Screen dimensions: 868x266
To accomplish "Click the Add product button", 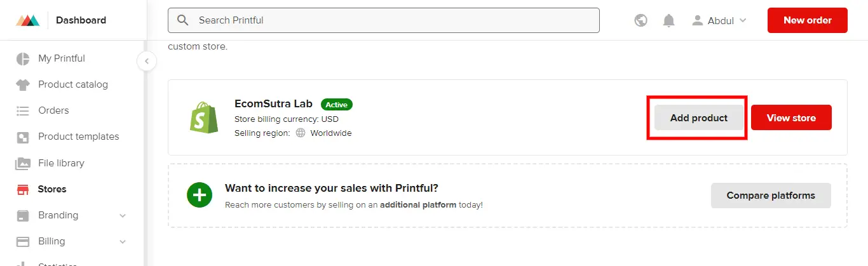I will 699,118.
